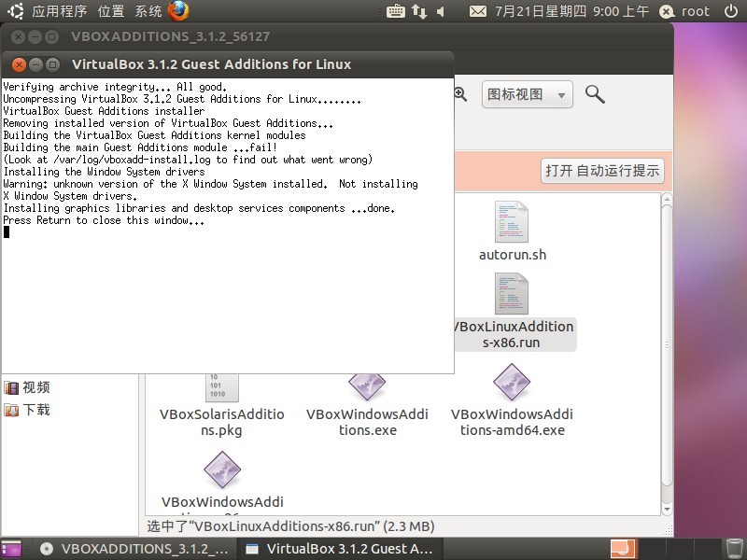The height and width of the screenshot is (560, 747).
Task: Open the 系统 menu
Action: (x=148, y=11)
